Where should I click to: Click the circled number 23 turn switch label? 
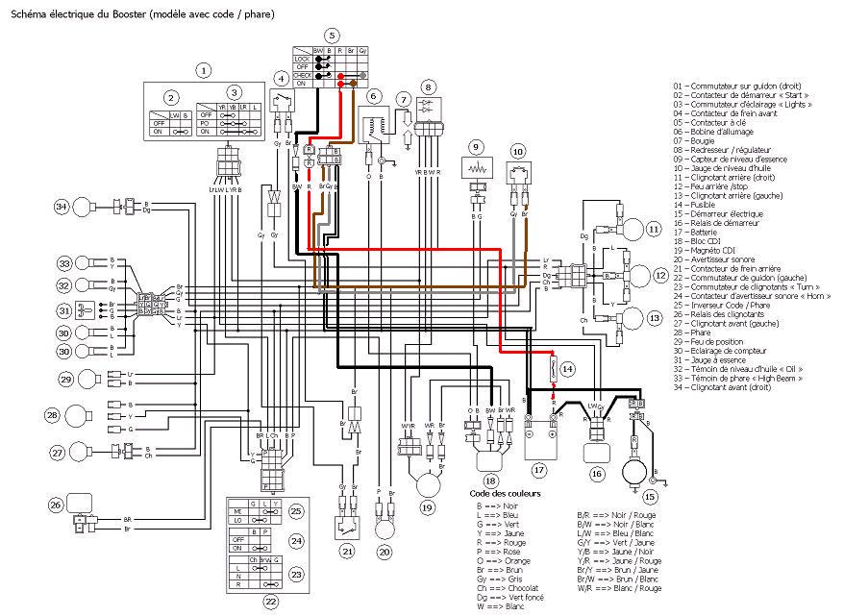[x=297, y=574]
